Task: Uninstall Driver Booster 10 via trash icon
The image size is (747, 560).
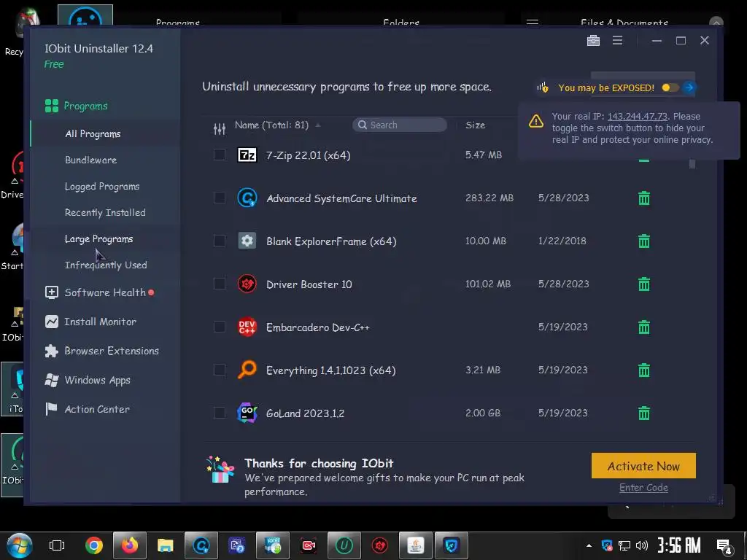Action: (643, 284)
